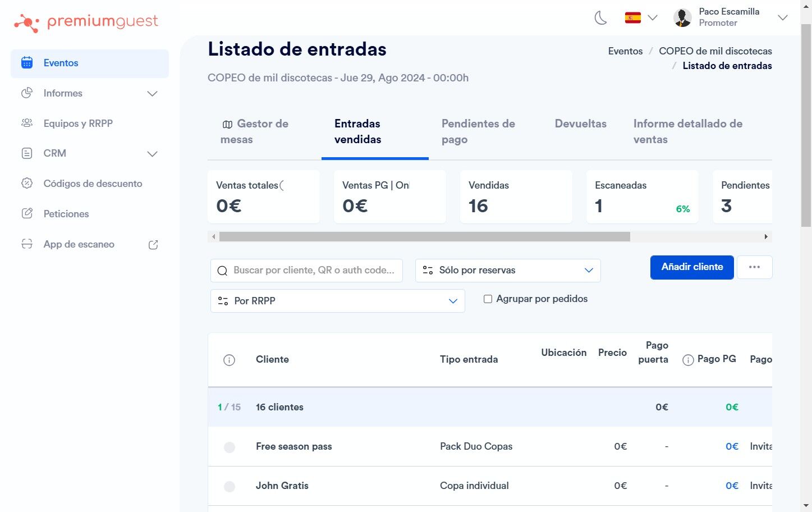Click the horizontal stats scrollbar right arrow

pos(766,237)
